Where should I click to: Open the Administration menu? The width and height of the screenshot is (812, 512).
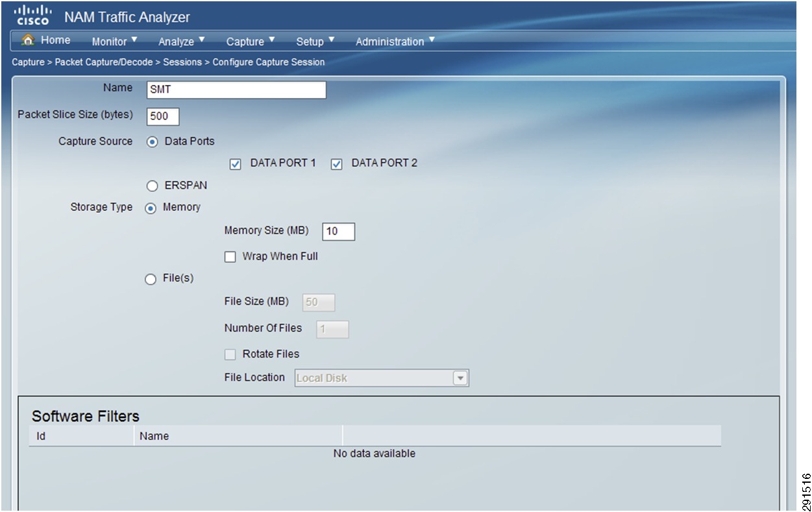coord(395,41)
